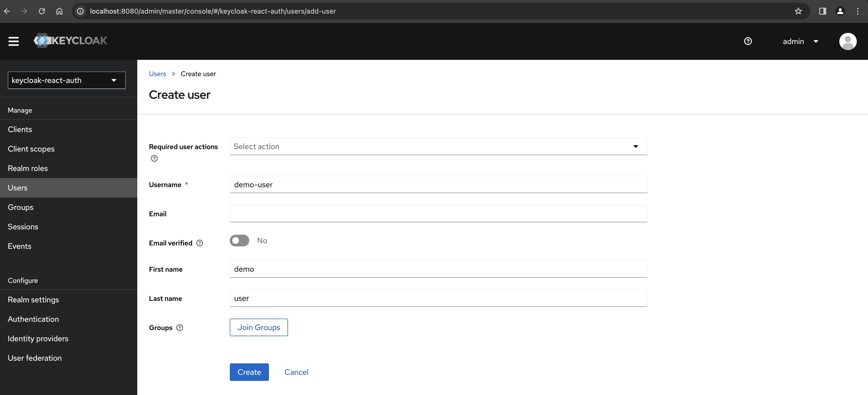The image size is (868, 395).
Task: Bookmark page with star icon
Action: (x=798, y=11)
